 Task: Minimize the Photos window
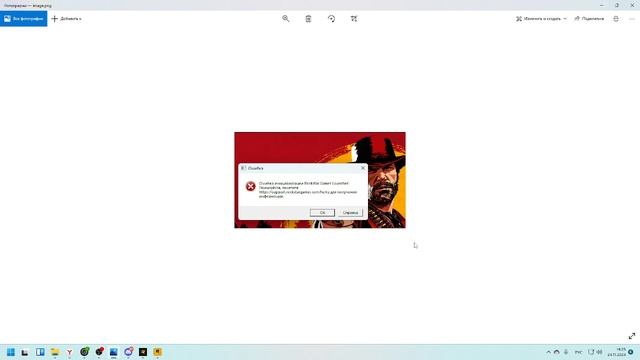(602, 5)
